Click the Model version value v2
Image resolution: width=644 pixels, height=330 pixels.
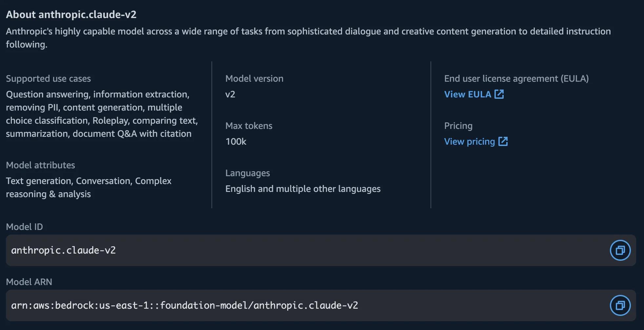[230, 94]
